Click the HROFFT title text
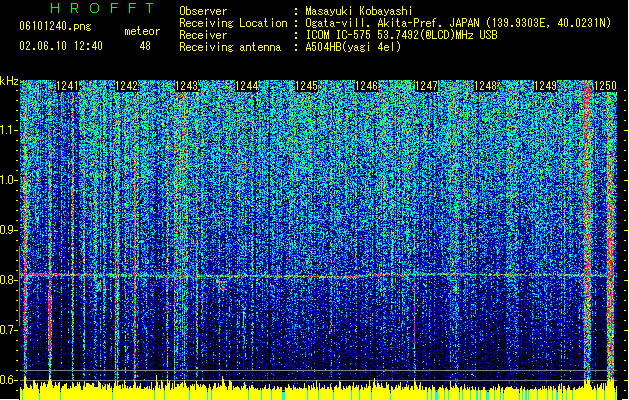Image resolution: width=629 pixels, height=400 pixels. (102, 8)
